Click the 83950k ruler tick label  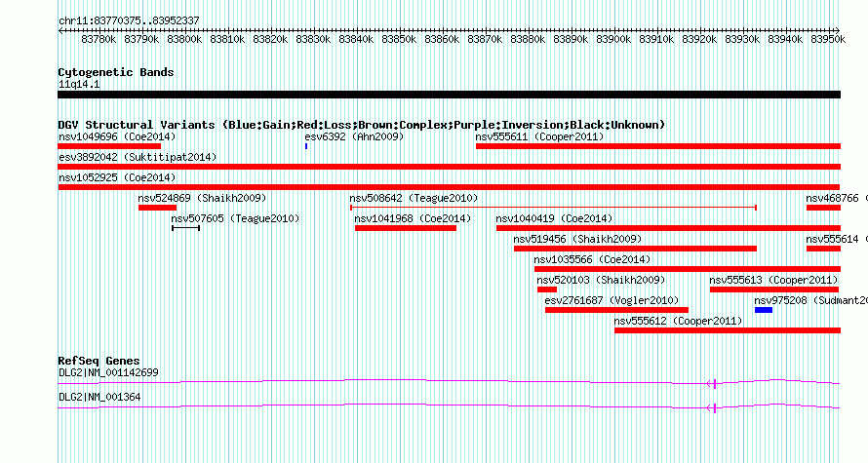point(828,39)
